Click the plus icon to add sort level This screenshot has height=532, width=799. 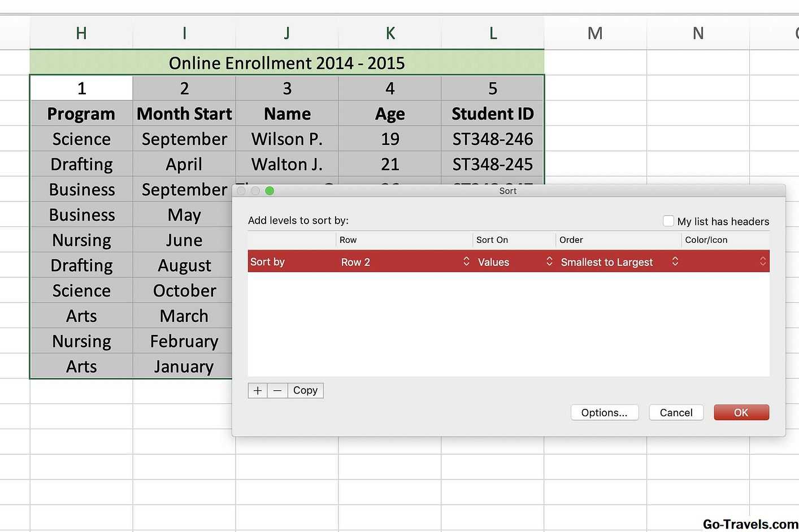click(258, 391)
